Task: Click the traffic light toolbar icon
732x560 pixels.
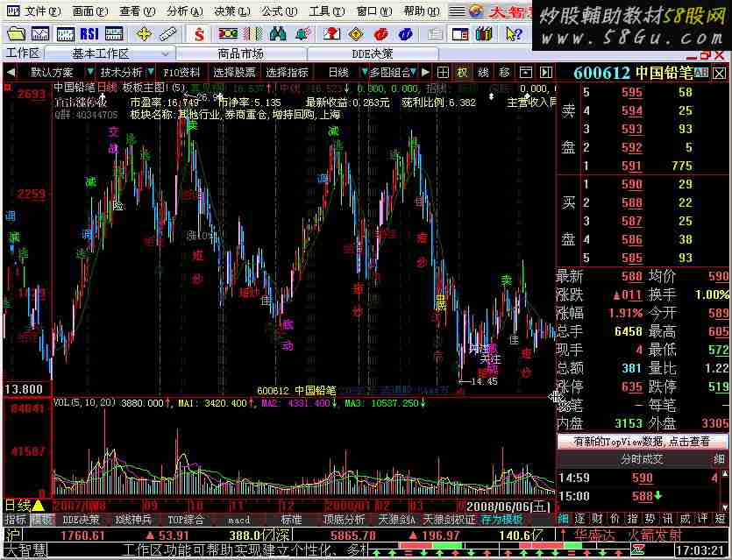Action: tap(228, 34)
